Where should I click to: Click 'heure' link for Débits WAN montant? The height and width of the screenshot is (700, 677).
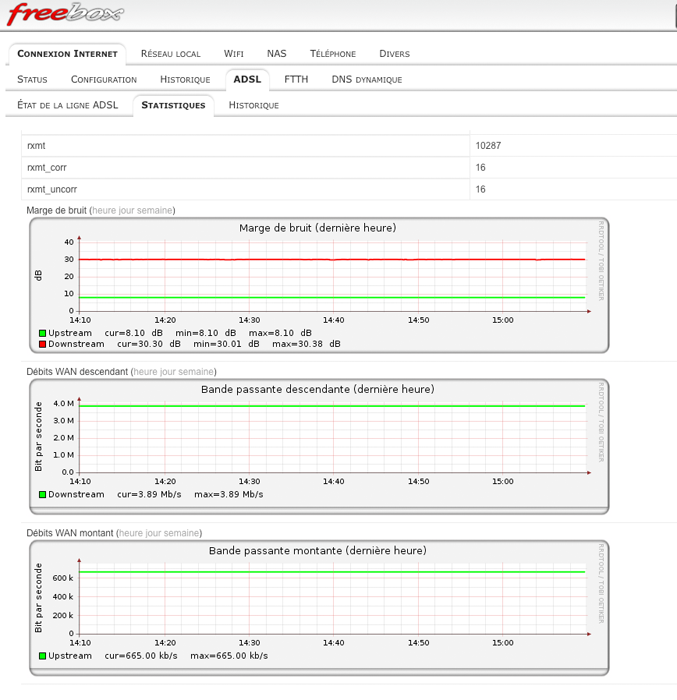click(131, 533)
